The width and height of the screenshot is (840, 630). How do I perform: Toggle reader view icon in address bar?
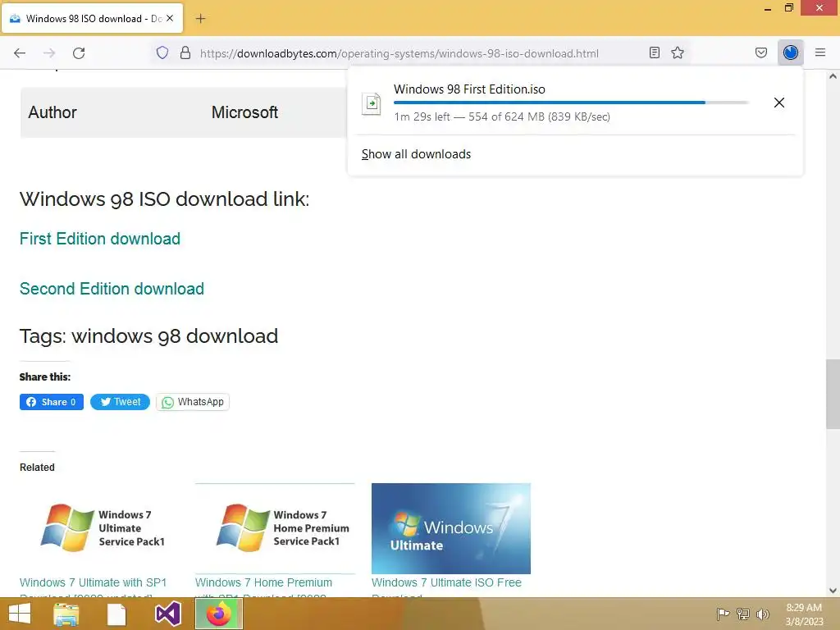[654, 52]
